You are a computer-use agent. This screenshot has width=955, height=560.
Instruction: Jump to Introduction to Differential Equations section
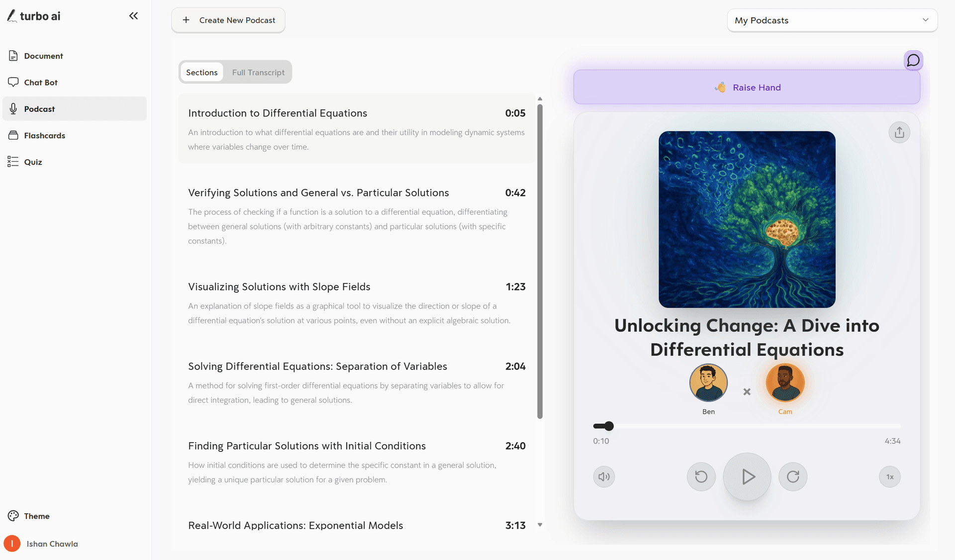(x=357, y=128)
